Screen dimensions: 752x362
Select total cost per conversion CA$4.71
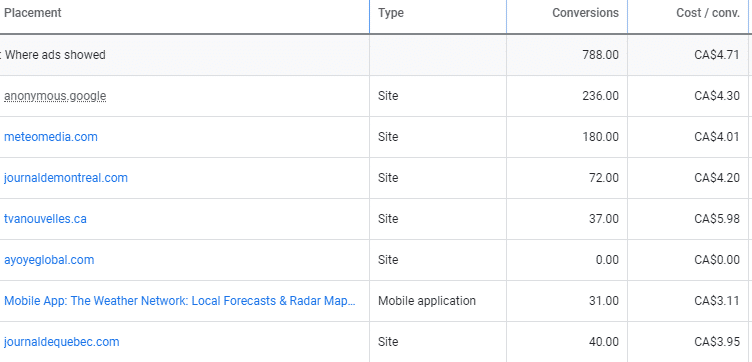(x=717, y=55)
